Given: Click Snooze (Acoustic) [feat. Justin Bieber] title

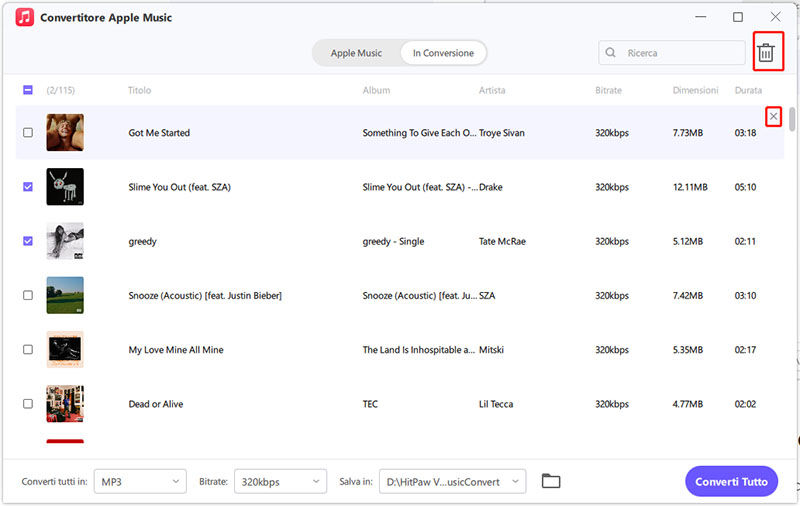Looking at the screenshot, I should [205, 296].
